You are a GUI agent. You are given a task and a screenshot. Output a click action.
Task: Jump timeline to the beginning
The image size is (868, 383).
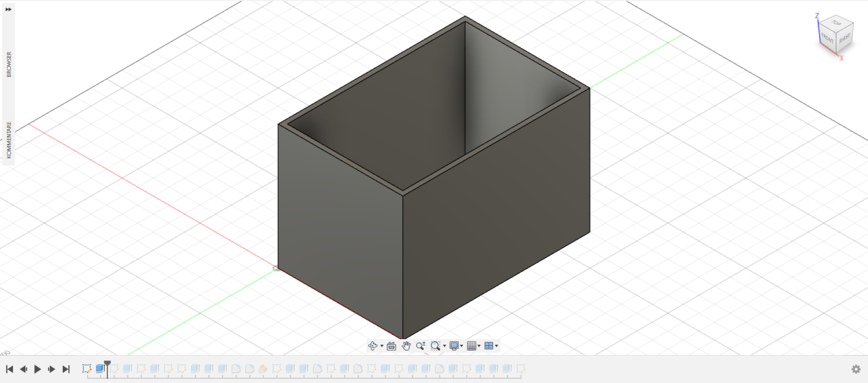tap(9, 369)
